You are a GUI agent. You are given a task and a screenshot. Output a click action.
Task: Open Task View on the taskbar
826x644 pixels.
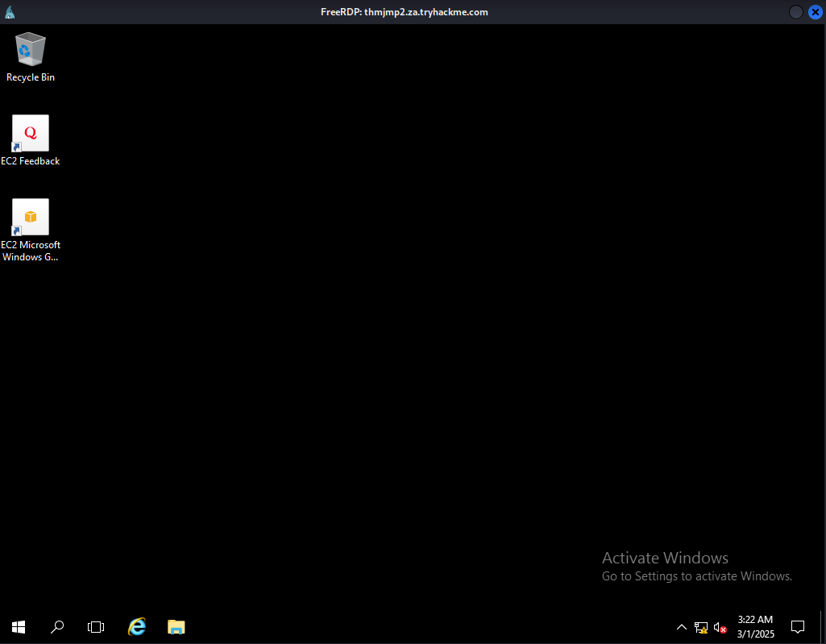coord(96,626)
